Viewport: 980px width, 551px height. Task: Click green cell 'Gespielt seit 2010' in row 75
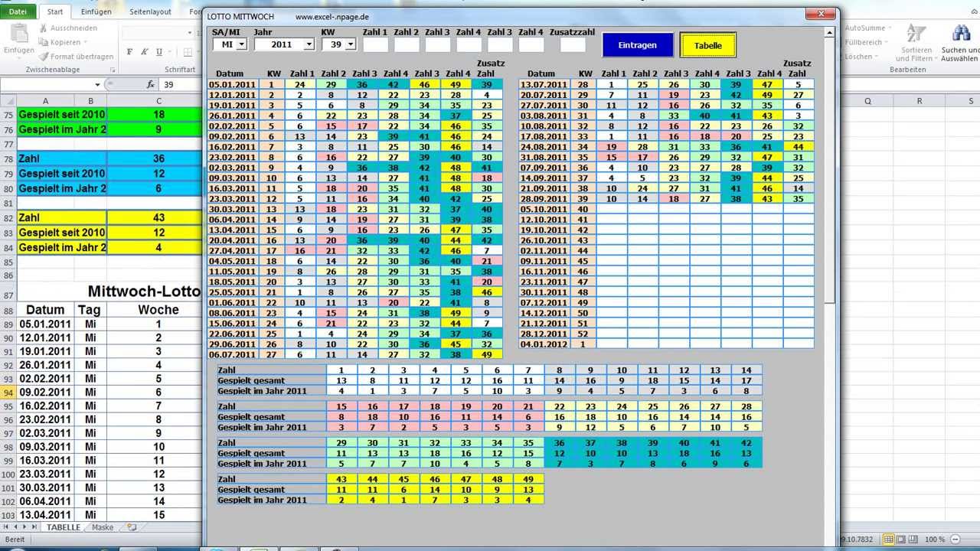62,114
